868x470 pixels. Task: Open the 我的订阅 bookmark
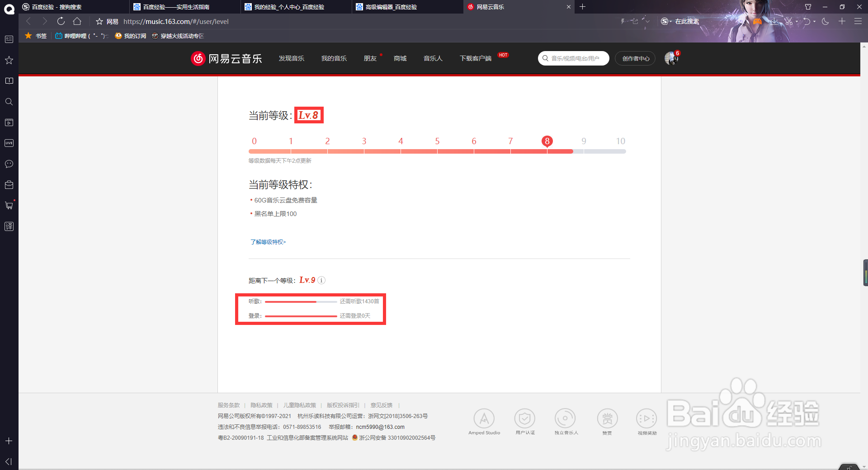tap(131, 36)
